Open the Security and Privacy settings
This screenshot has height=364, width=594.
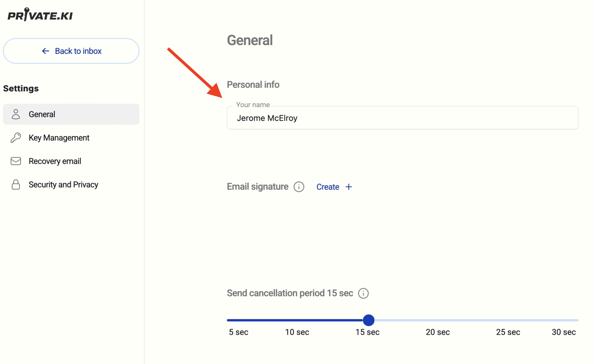63,185
